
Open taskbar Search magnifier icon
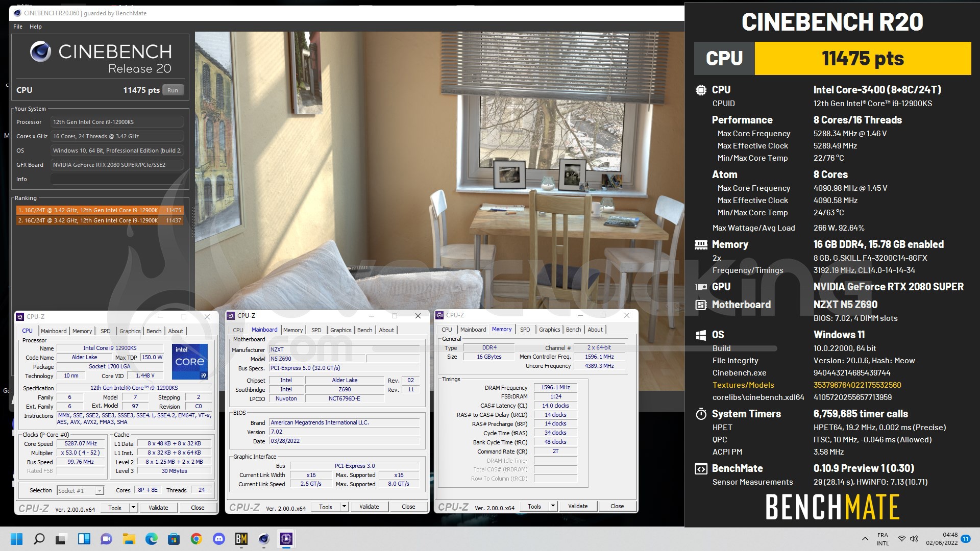(x=39, y=539)
